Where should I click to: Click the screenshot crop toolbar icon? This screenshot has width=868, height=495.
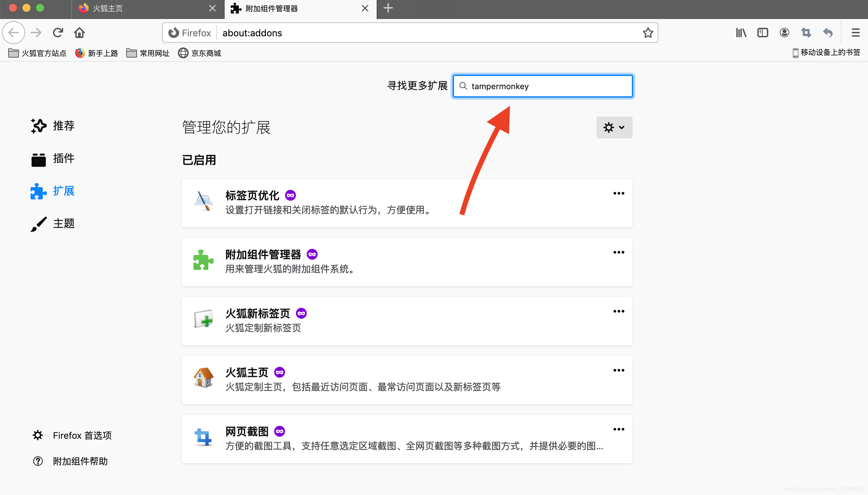click(x=806, y=33)
